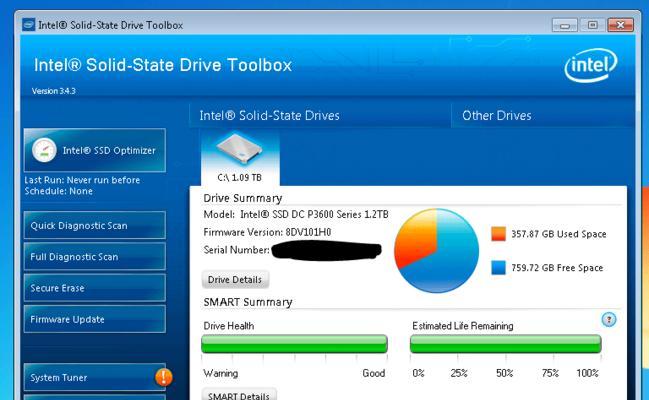Click the SMART Summary help icon
649x400 pixels.
(x=608, y=320)
